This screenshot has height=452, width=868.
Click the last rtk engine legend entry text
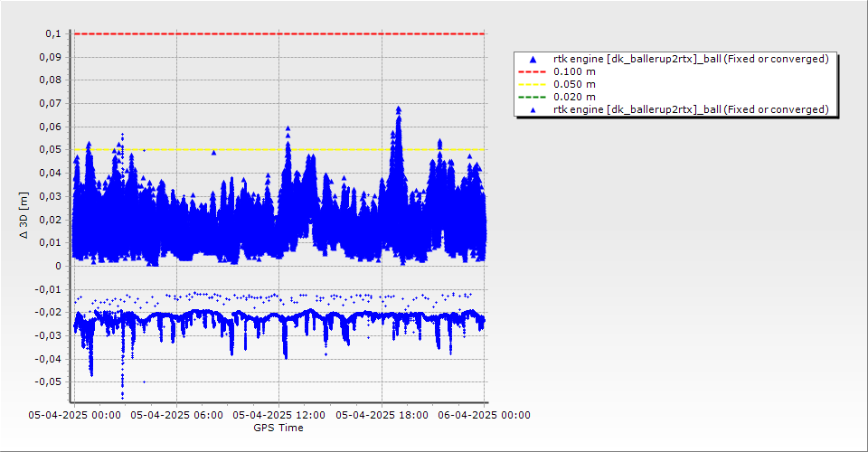[691, 109]
